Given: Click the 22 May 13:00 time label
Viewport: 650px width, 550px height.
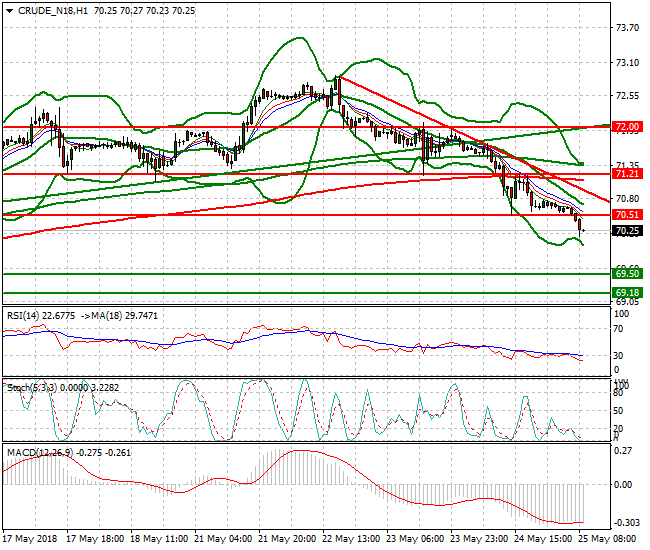Looking at the screenshot, I should (x=351, y=539).
